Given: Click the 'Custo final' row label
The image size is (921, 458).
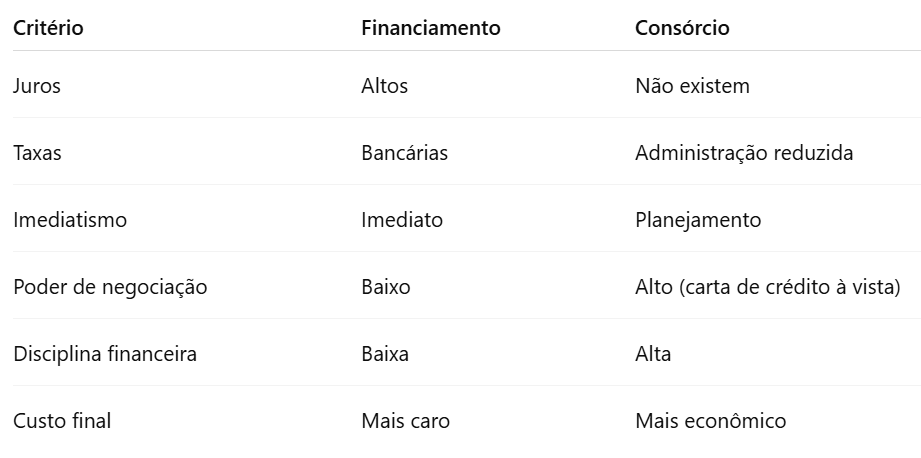Looking at the screenshot, I should [x=62, y=421].
